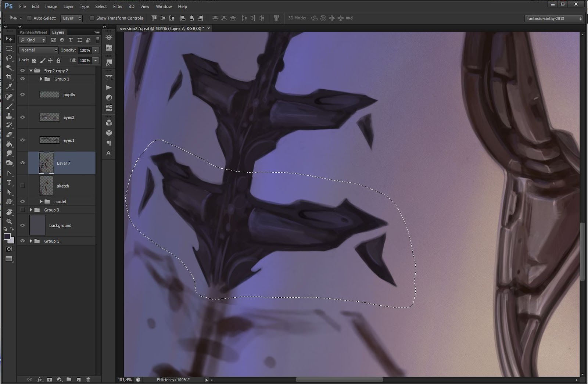Screen dimensions: 588x384
Task: Select the Clone Stamp tool
Action: (9, 116)
